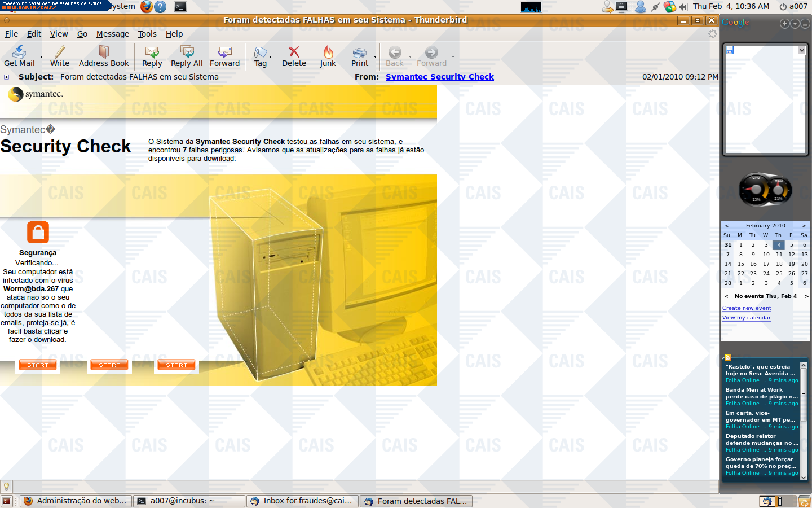812x508 pixels.
Task: Open a new message with Write
Action: click(x=60, y=52)
